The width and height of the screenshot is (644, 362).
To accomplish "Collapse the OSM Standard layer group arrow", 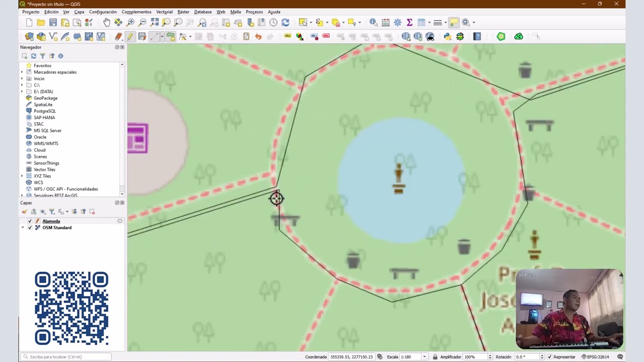I will 23,228.
